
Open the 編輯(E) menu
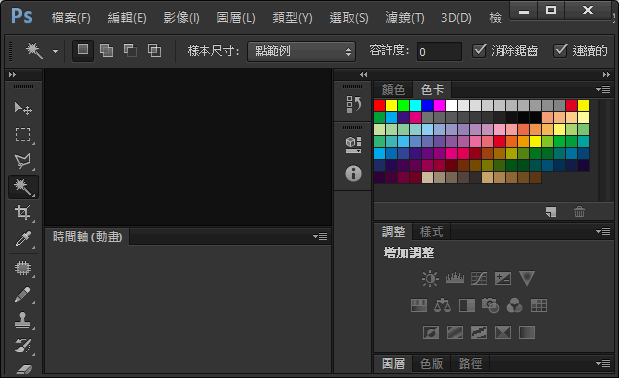point(127,18)
